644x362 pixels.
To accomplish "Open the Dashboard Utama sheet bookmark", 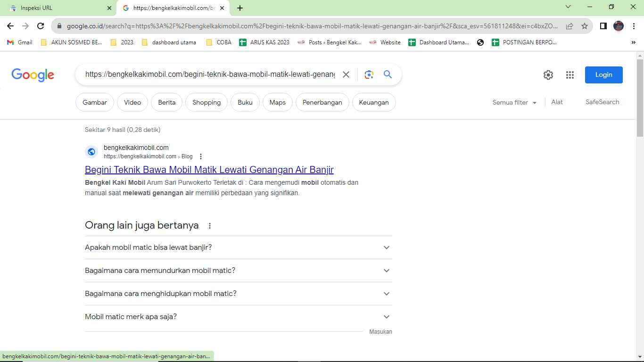I will tap(439, 42).
